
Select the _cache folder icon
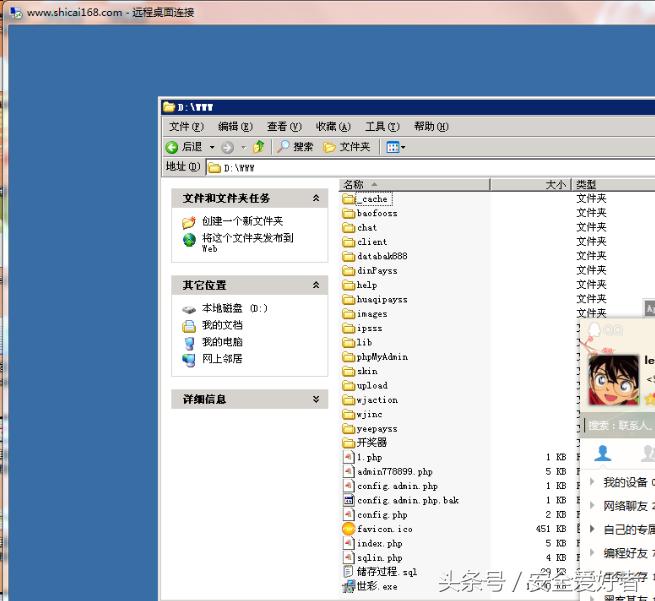(348, 199)
